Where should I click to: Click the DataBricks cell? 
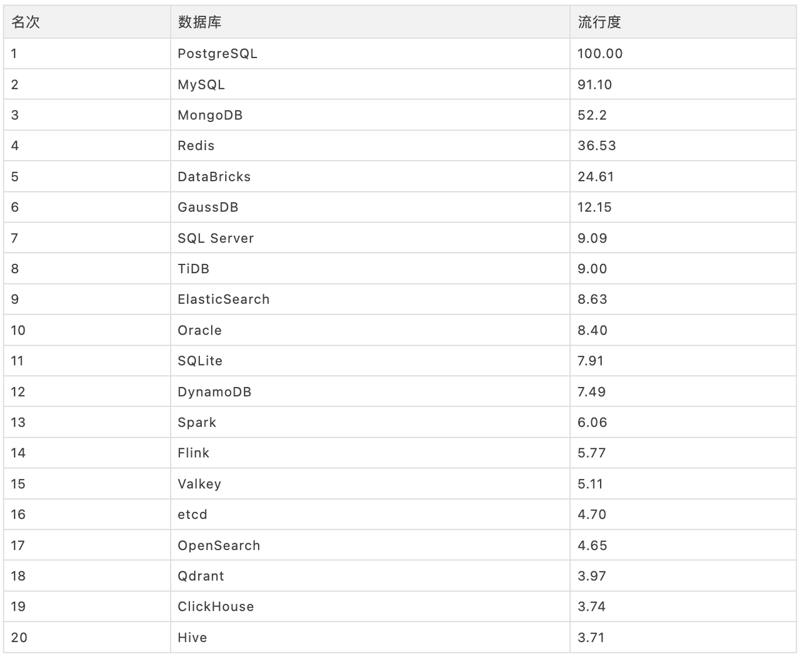tap(214, 177)
